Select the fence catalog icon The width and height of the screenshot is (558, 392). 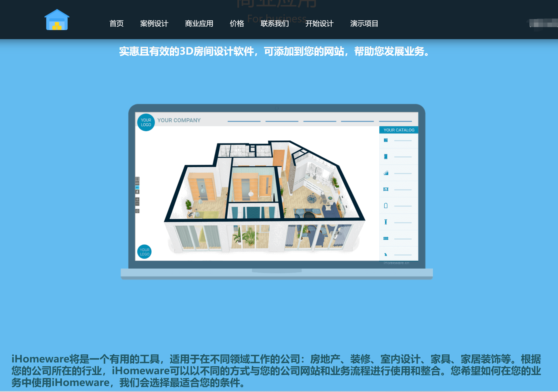click(386, 238)
